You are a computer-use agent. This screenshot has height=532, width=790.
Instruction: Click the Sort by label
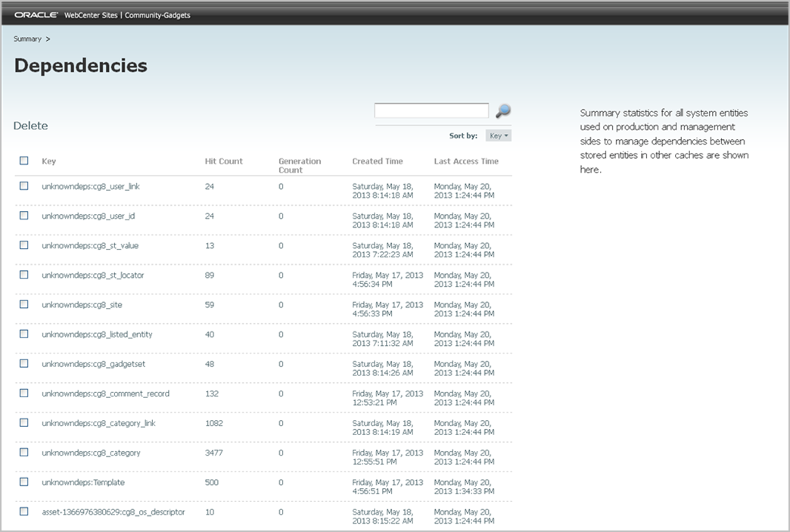tap(463, 135)
